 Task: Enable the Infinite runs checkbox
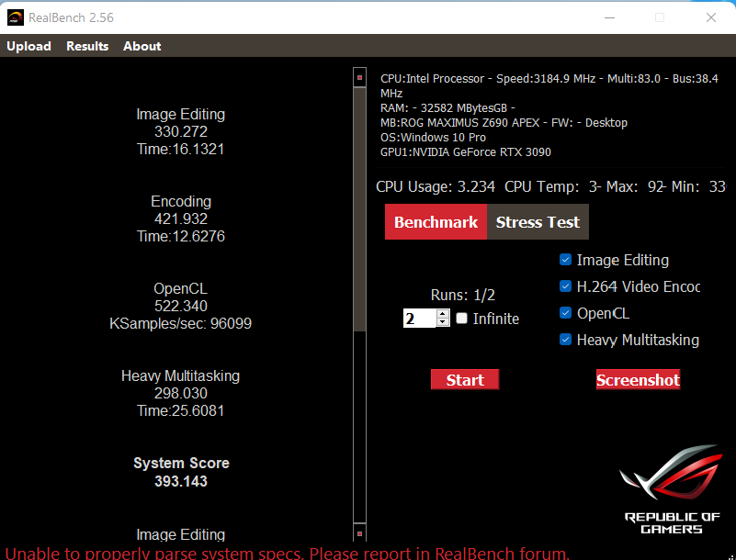pyautogui.click(x=462, y=319)
